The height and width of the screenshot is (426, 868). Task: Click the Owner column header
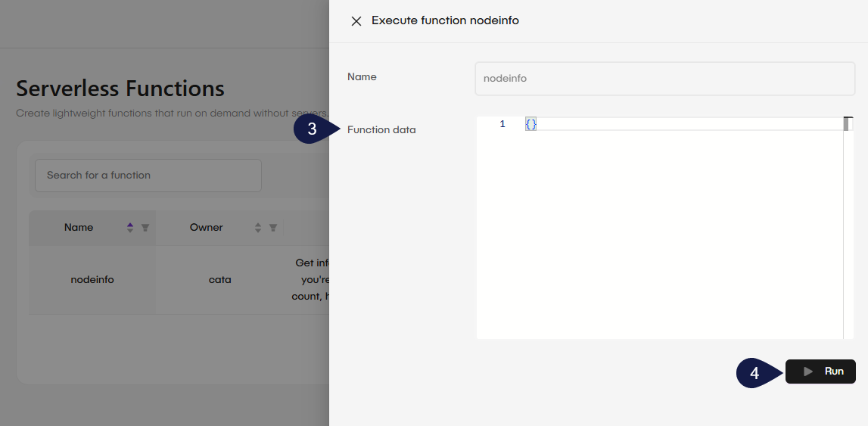tap(207, 228)
